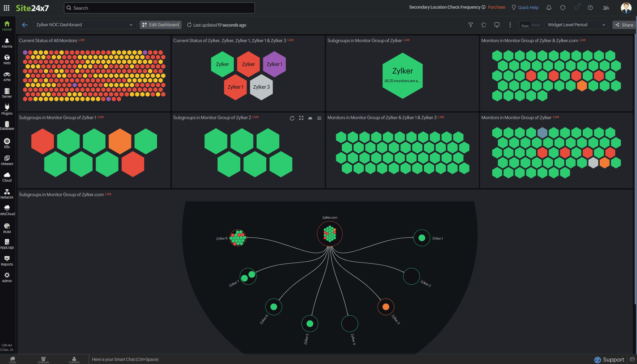Click the gray Zylker 3 hexagon
Screen dimensions: 637x364
(261, 87)
